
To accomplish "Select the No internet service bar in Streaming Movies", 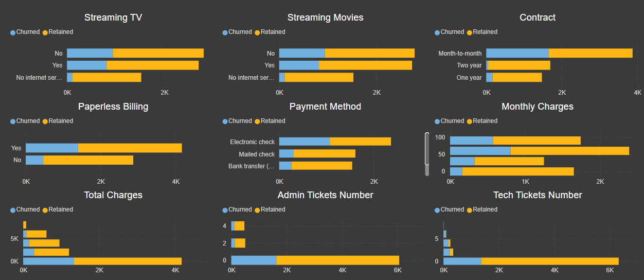I will [319, 77].
